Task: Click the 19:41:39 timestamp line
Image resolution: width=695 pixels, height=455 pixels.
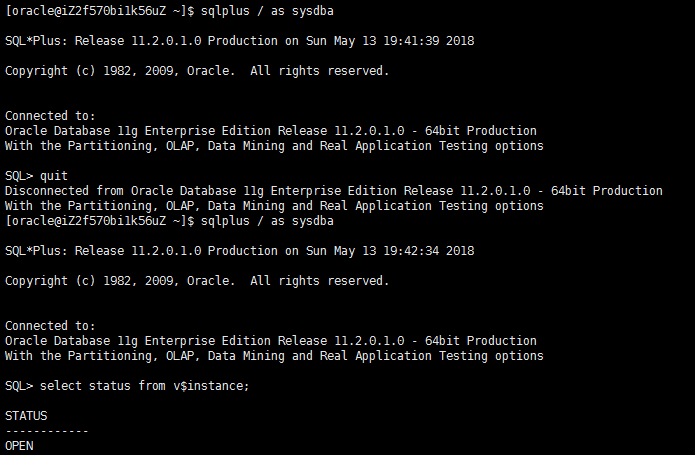Action: pyautogui.click(x=239, y=41)
